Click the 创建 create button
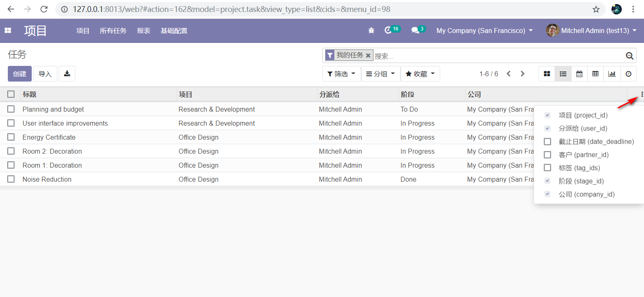 pyautogui.click(x=19, y=74)
